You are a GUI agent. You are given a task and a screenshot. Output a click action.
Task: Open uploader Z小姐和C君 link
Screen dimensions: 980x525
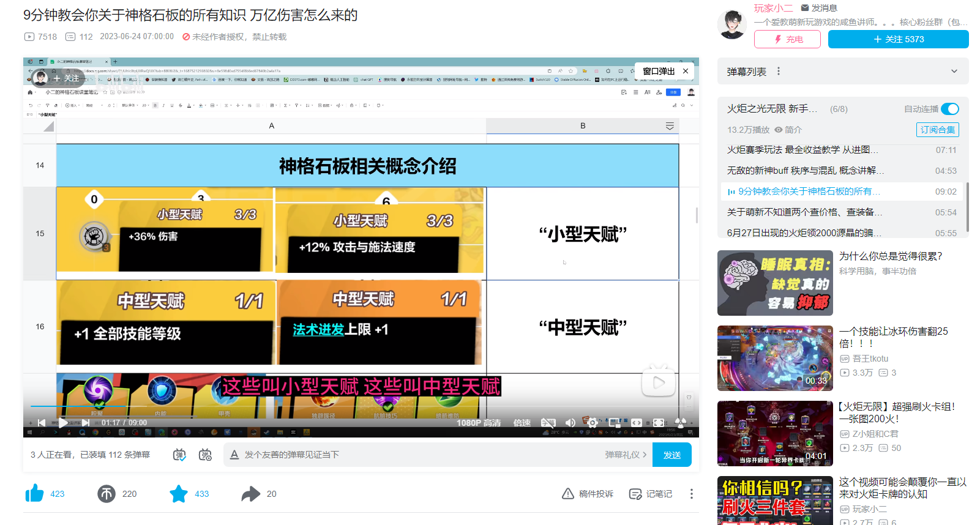click(x=875, y=434)
